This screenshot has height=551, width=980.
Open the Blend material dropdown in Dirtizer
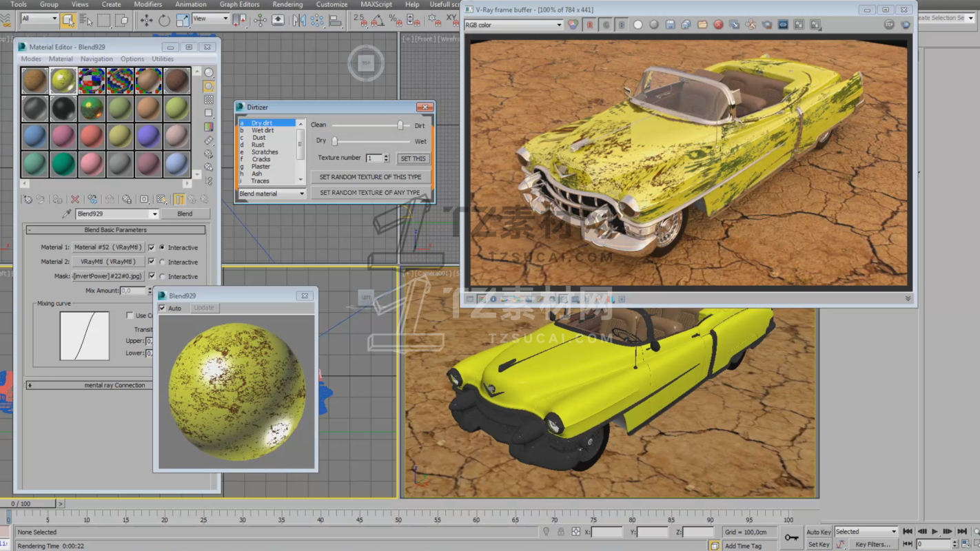coord(272,194)
